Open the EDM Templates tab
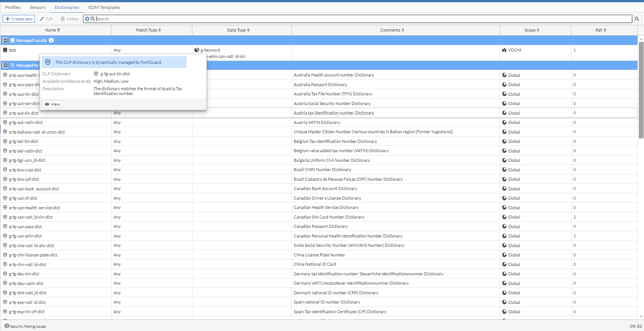 pyautogui.click(x=104, y=7)
